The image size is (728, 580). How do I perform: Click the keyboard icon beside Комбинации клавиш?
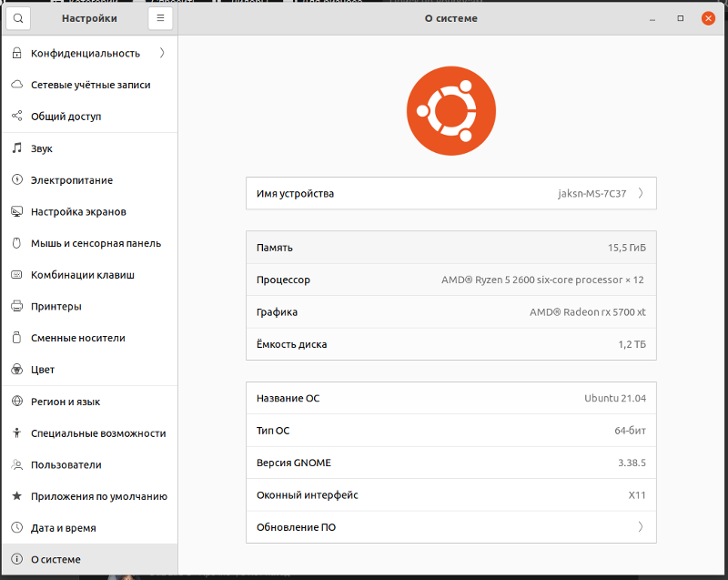tap(16, 274)
